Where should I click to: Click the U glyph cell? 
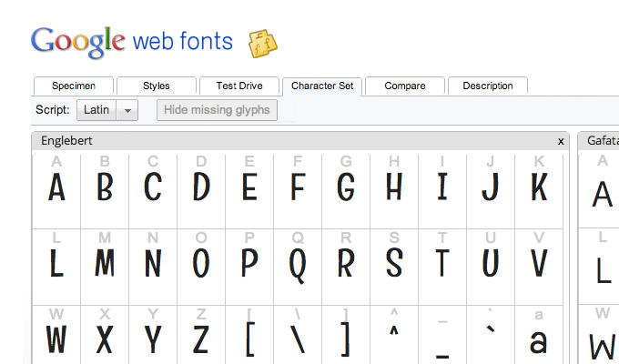(x=491, y=268)
